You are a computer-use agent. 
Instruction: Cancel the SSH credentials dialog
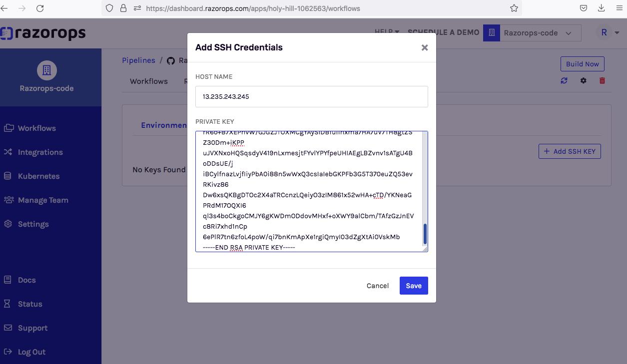[377, 286]
